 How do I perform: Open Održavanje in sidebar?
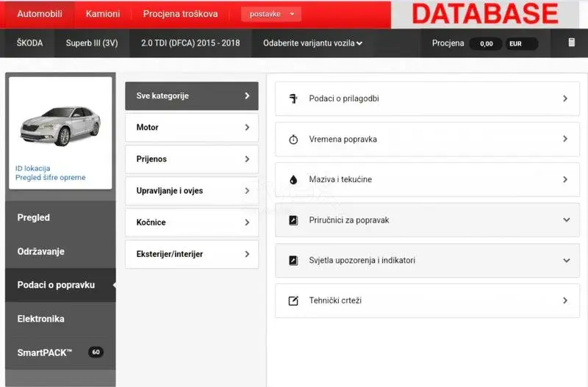point(60,251)
